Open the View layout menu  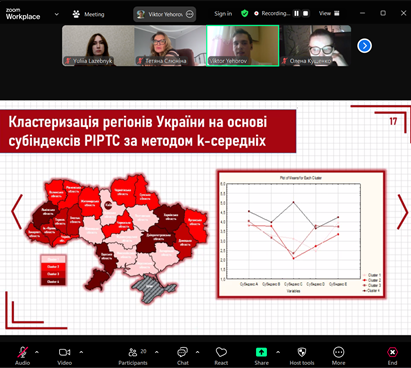[329, 14]
